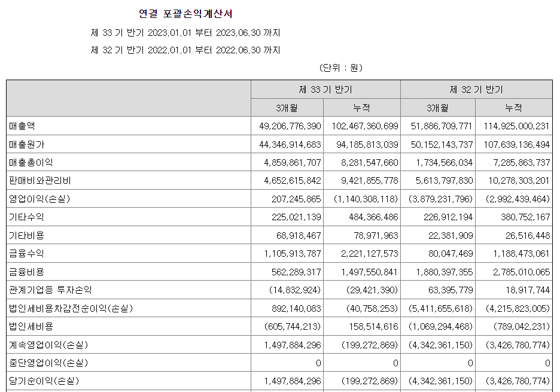Image resolution: width=560 pixels, height=392 pixels.
Task: Click the 영업이익(손실) row label
Action: (39, 199)
